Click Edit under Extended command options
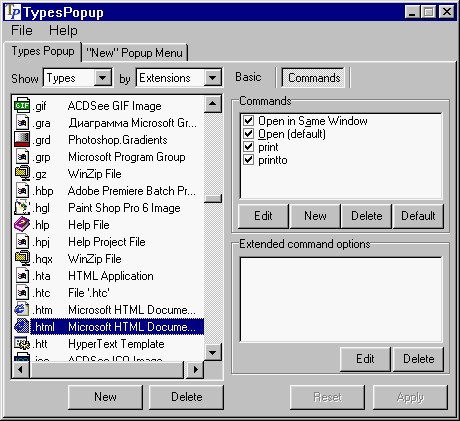The width and height of the screenshot is (460, 421). (365, 359)
